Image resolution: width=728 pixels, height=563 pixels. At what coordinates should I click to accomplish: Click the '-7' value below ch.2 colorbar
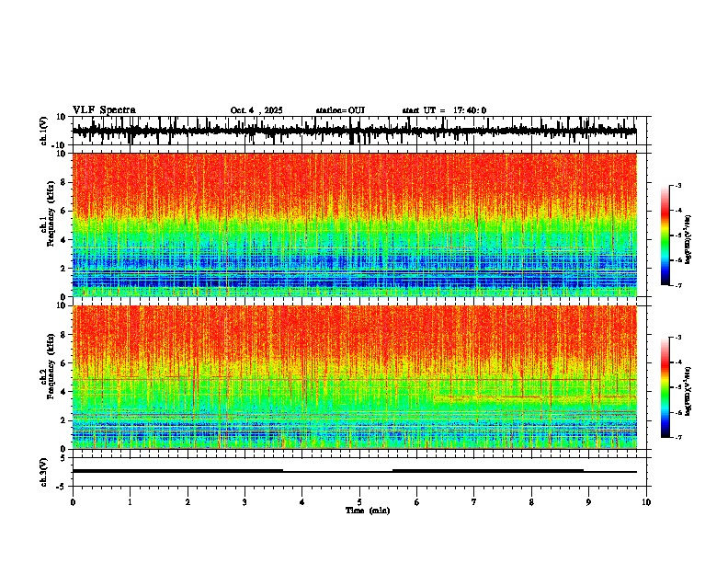[677, 437]
